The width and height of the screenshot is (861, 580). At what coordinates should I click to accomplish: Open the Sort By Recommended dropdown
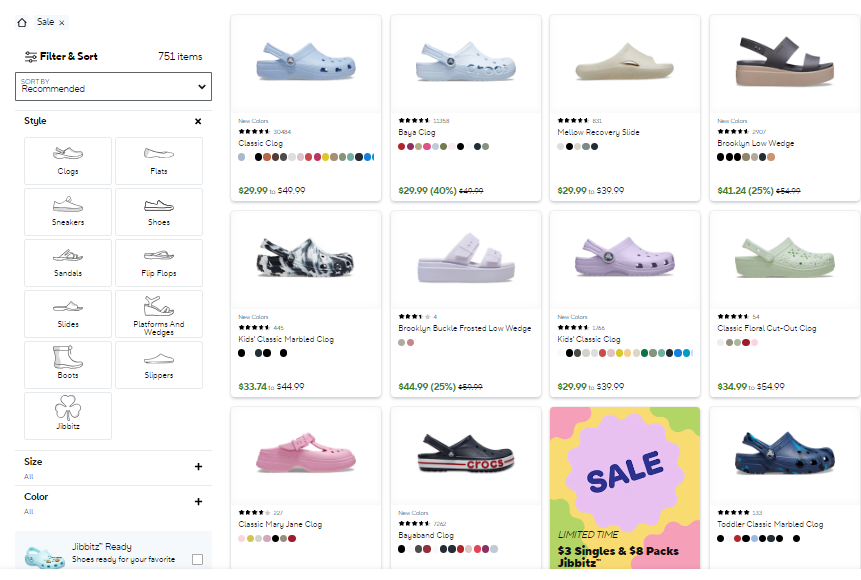click(113, 86)
